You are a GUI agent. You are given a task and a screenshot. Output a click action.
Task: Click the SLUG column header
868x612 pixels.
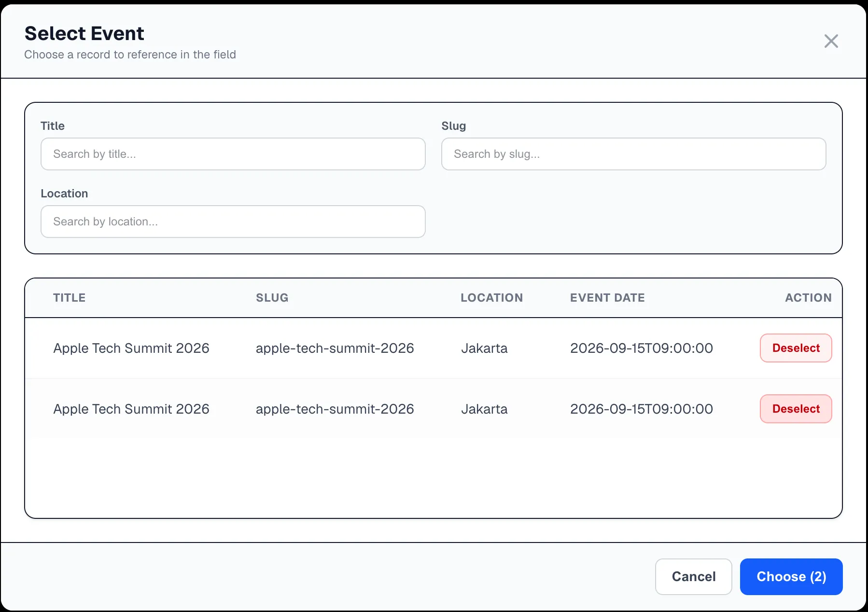(x=272, y=298)
